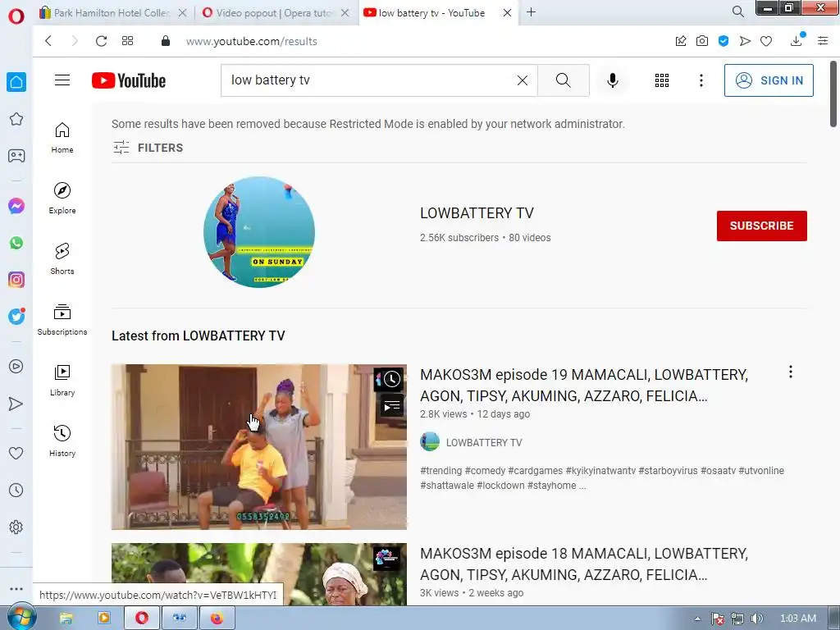The height and width of the screenshot is (630, 840).
Task: Open action menu for MAKOS3M episode 19
Action: 790,372
